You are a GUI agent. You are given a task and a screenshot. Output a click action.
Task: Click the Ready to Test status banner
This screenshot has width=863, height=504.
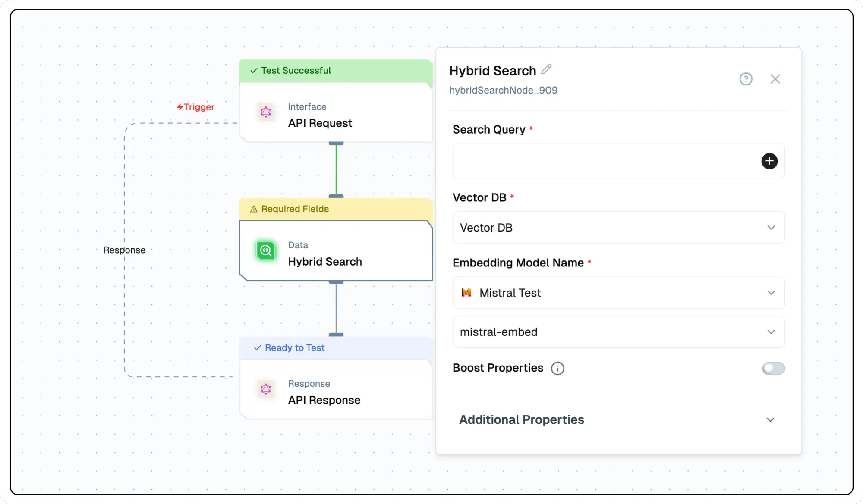[335, 348]
